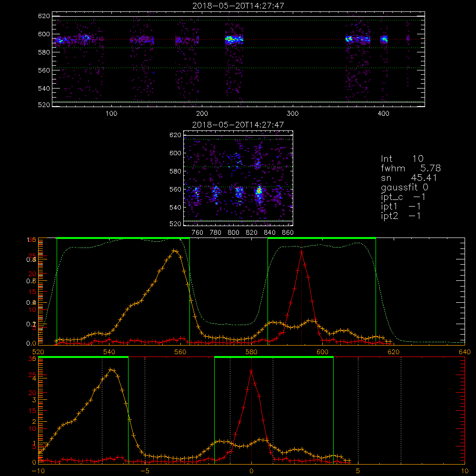Image resolution: width=476 pixels, height=476 pixels.
Task: Select the "gaussfit 0" readout line
Action: (404, 187)
